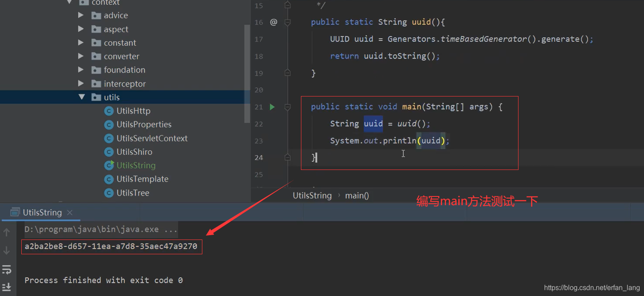Expand the interceptor folder arrow
This screenshot has height=296, width=644.
coord(81,83)
